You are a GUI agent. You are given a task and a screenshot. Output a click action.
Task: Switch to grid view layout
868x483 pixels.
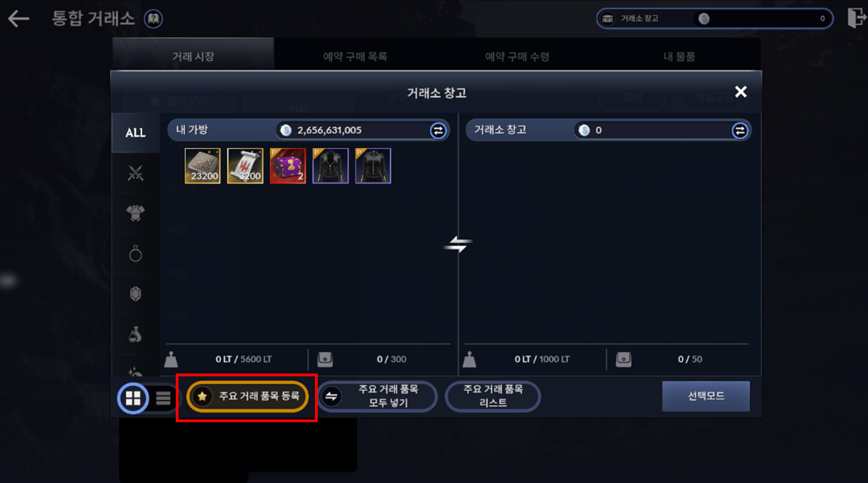(x=133, y=398)
